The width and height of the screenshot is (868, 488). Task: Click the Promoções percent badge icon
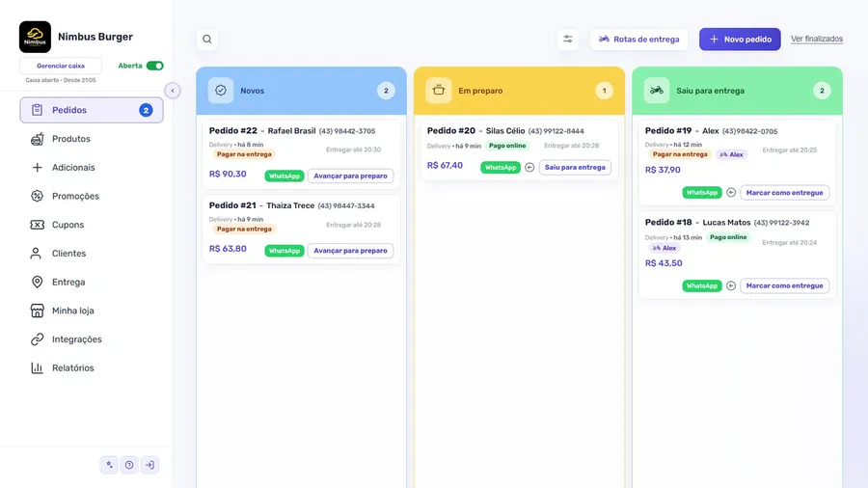coord(37,196)
